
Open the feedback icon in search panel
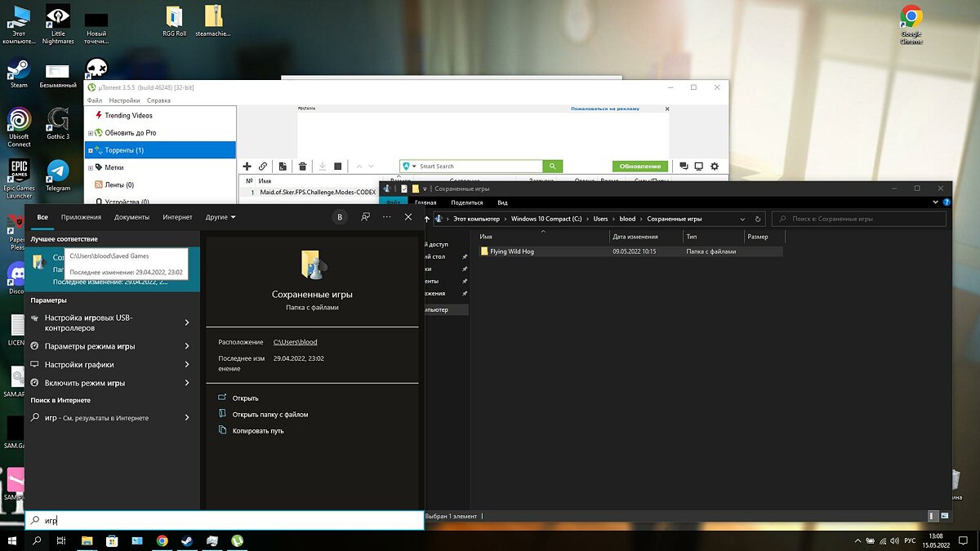click(365, 217)
